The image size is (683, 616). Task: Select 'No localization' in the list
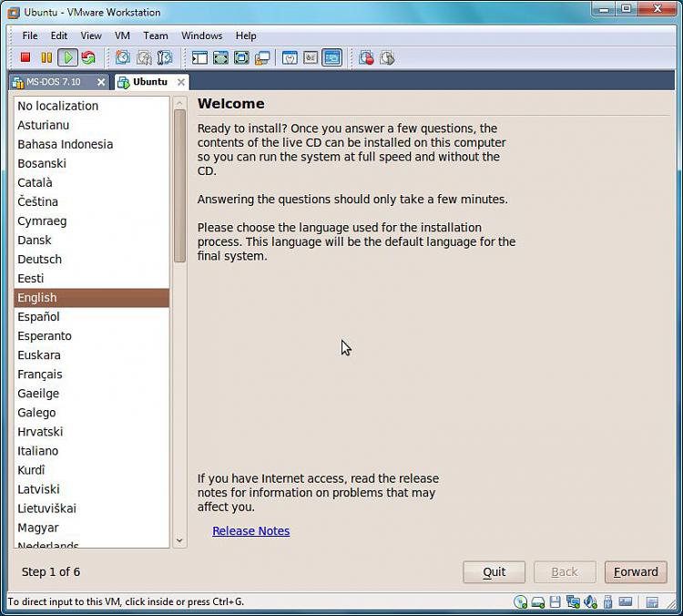[x=91, y=106]
